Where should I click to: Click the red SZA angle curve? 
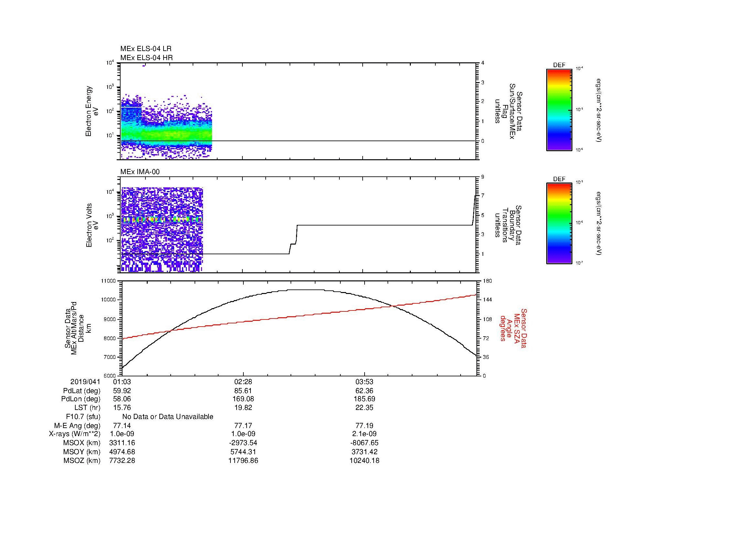(299, 317)
